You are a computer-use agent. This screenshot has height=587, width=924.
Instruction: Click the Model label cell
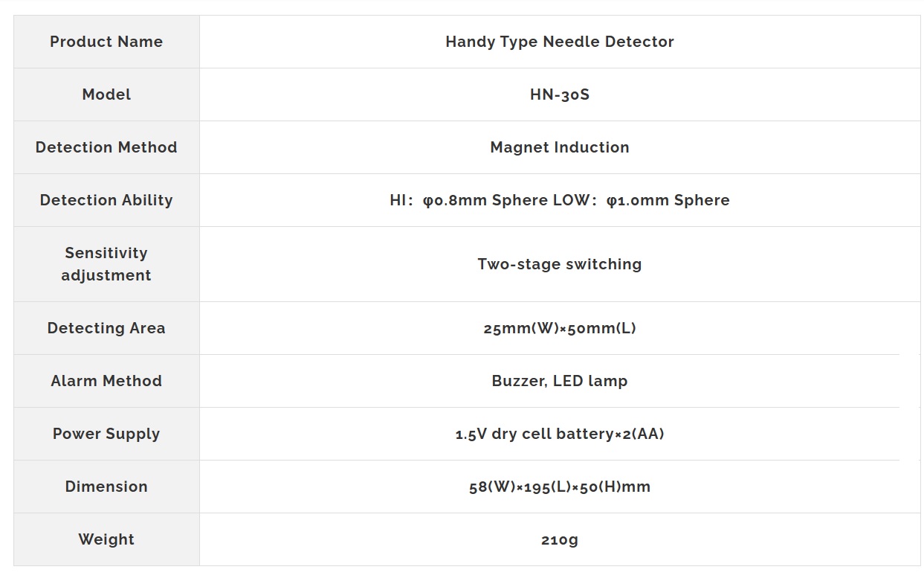[x=106, y=94]
